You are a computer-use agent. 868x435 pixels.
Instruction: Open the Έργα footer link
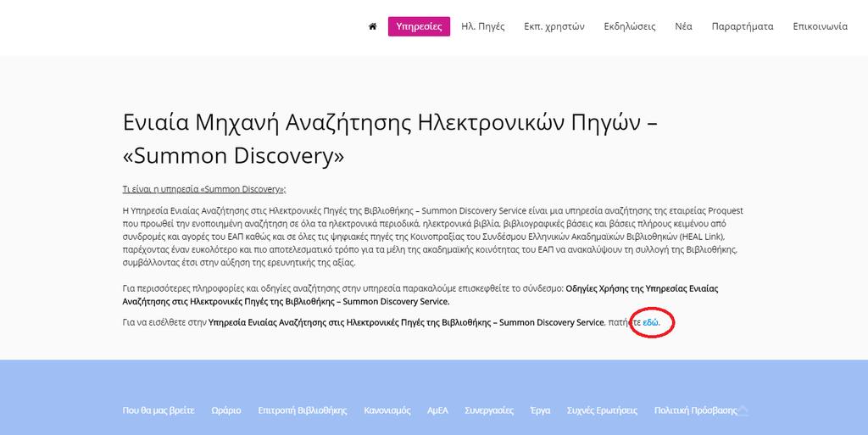[x=540, y=410]
